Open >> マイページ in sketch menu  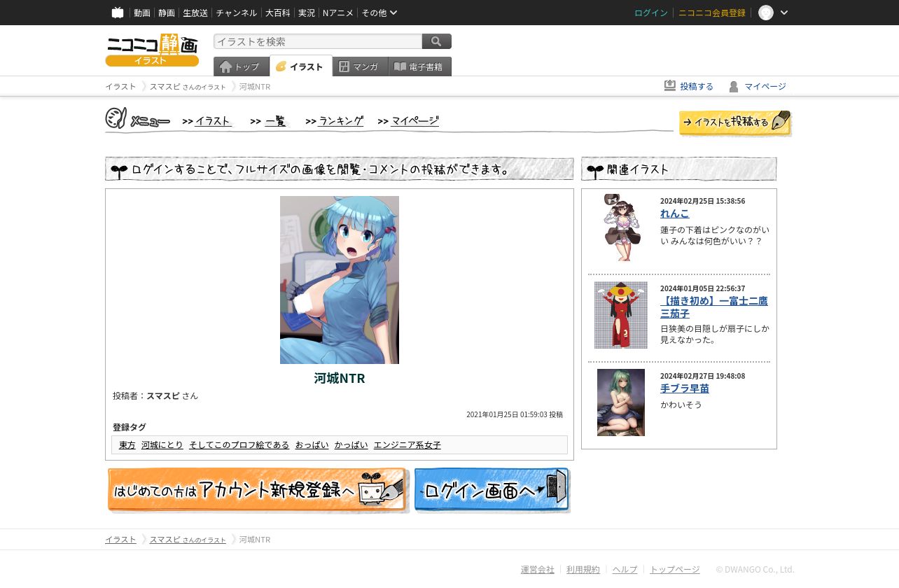pos(408,121)
